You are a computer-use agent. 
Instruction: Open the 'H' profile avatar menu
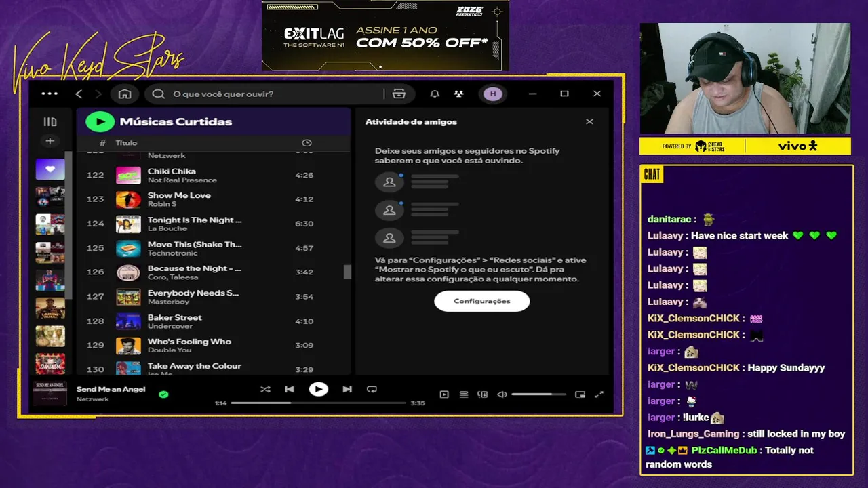click(x=493, y=94)
